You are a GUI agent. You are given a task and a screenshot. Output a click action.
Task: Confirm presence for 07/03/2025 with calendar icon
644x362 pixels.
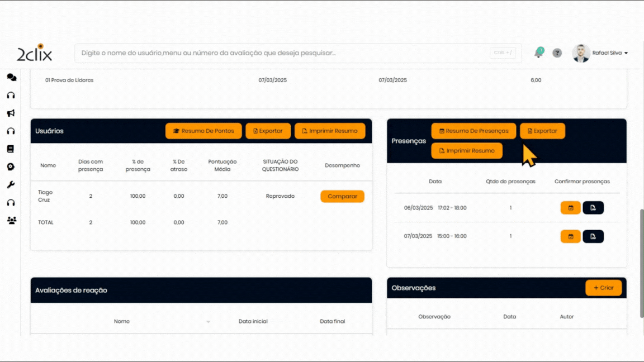(x=570, y=236)
